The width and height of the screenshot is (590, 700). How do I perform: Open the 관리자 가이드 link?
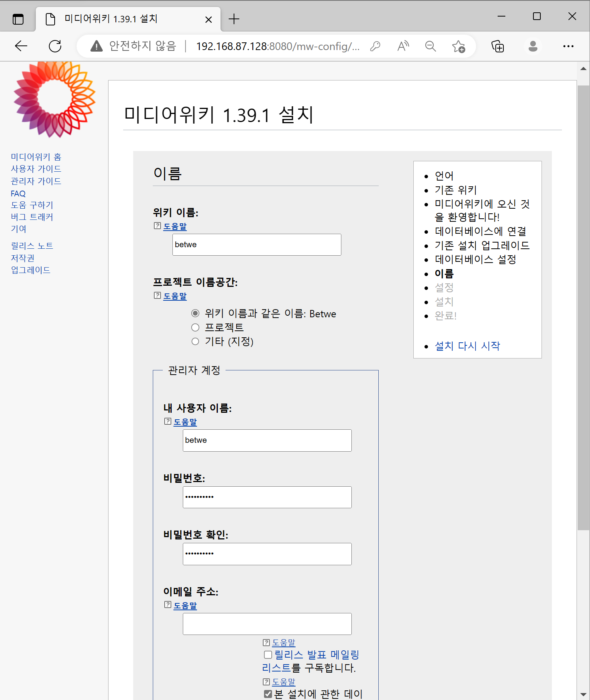tap(36, 181)
